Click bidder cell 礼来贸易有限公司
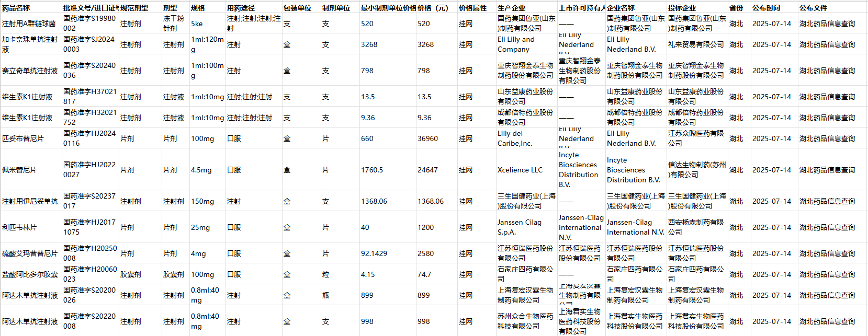 point(697,44)
